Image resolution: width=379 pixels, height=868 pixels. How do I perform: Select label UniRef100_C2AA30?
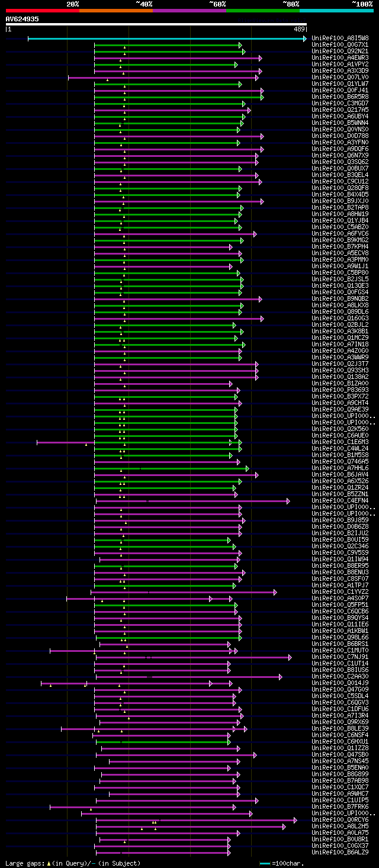[340, 677]
